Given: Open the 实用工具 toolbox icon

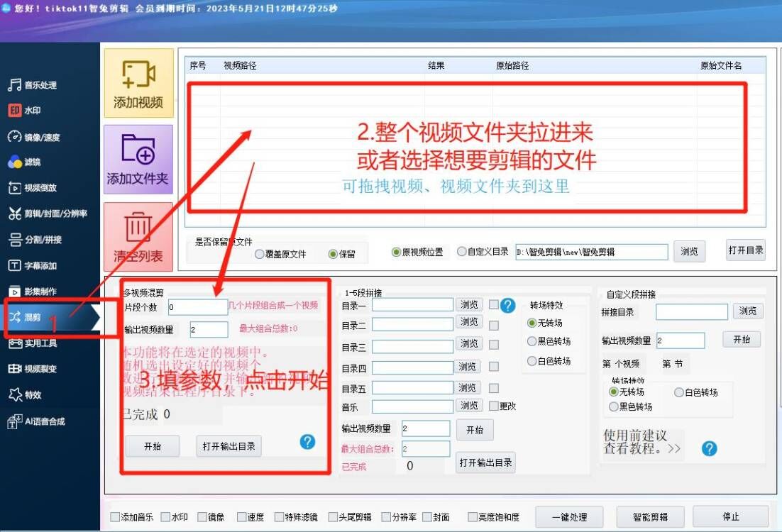Looking at the screenshot, I should (15, 343).
